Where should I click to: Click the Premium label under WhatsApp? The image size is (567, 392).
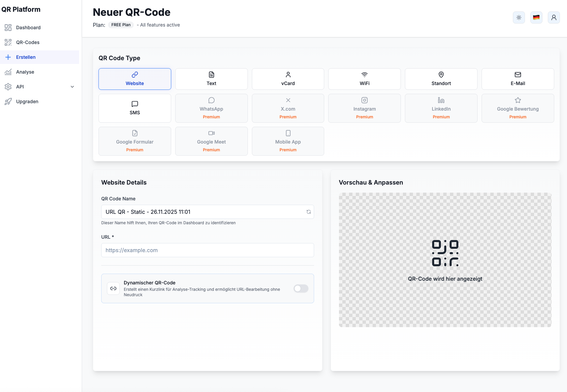(x=212, y=117)
